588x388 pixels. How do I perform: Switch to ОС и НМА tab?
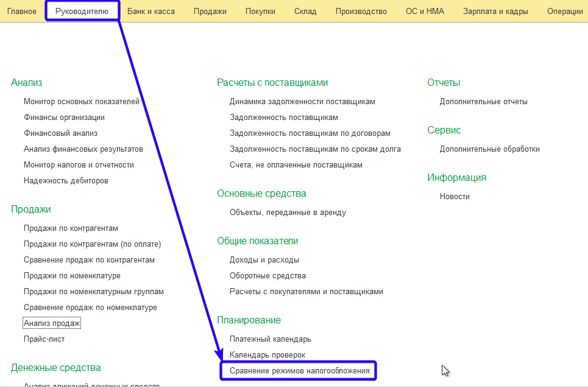coord(425,11)
